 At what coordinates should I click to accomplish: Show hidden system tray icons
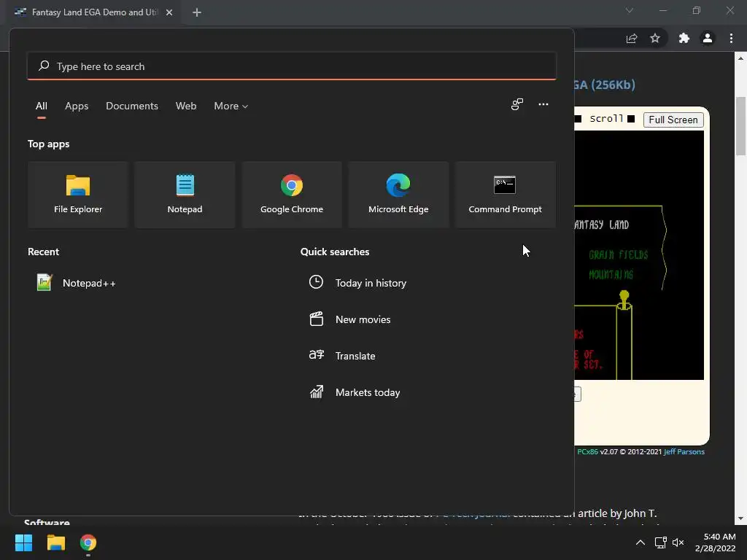tap(640, 542)
